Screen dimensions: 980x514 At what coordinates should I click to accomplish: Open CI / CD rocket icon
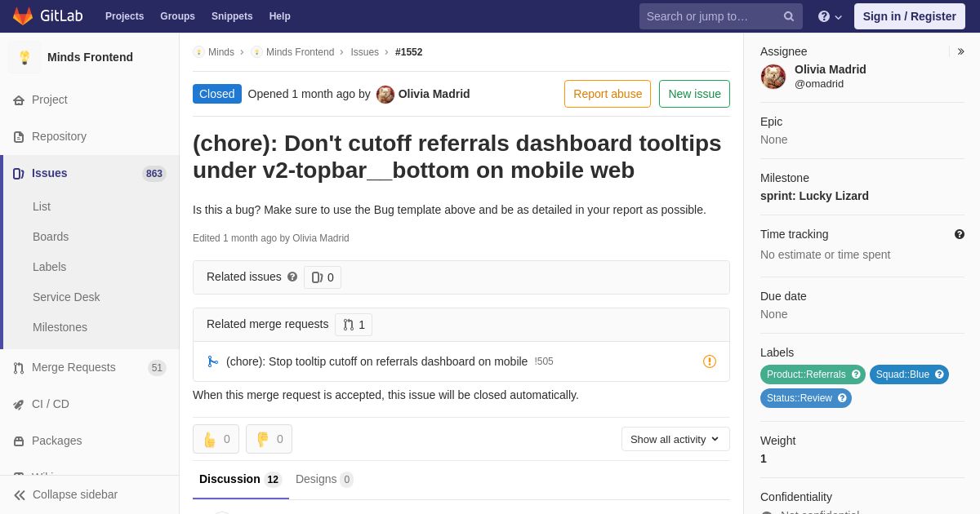pyautogui.click(x=19, y=405)
